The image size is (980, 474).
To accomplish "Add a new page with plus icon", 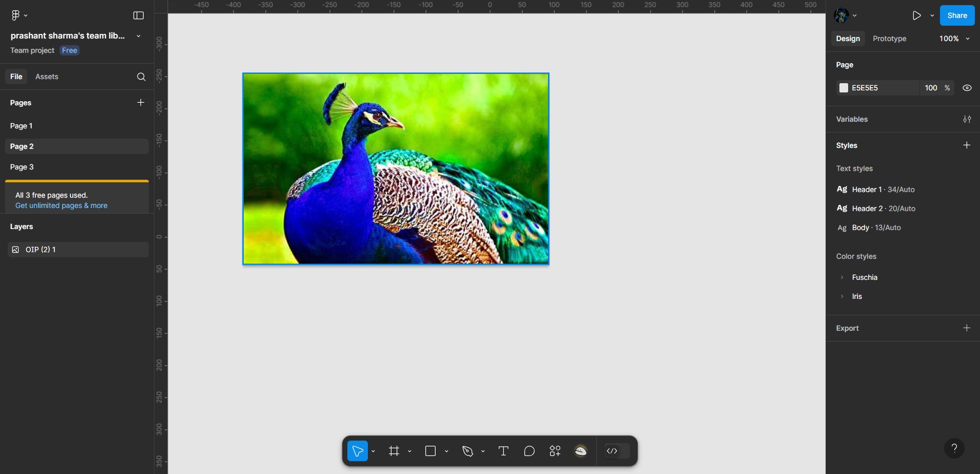I will (141, 103).
